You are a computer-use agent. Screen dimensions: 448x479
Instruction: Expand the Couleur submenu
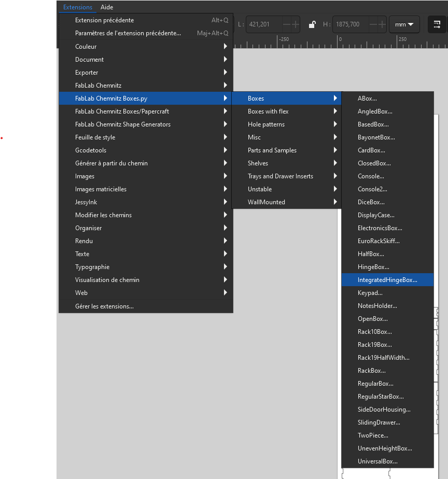click(x=146, y=47)
